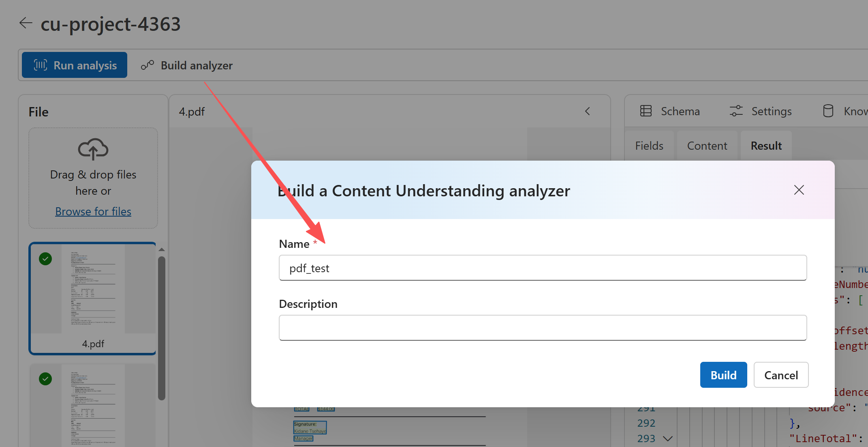Collapse the 4.pdf preview panel chevron
868x447 pixels.
[x=588, y=111]
